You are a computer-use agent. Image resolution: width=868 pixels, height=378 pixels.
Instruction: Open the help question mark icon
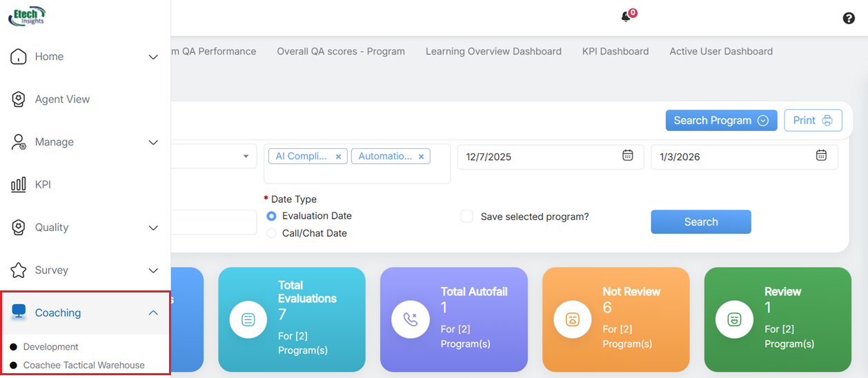pos(849,19)
